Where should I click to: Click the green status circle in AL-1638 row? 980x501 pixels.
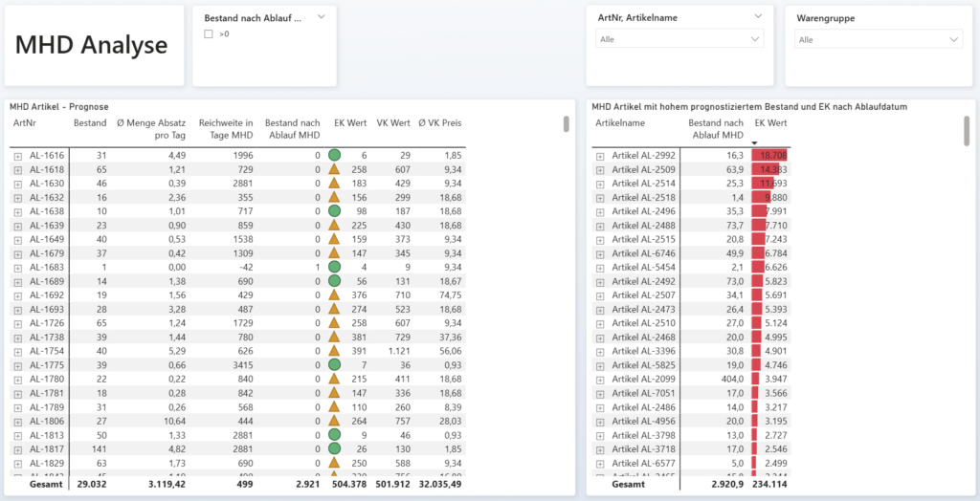[334, 210]
